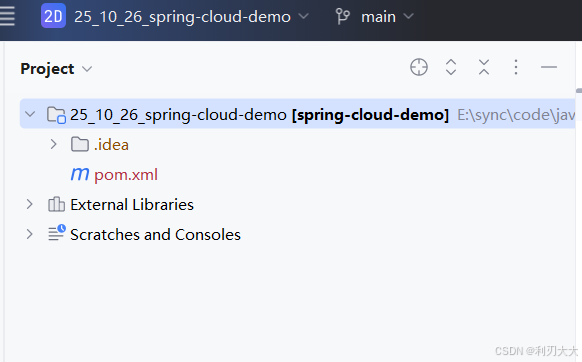Click the Scratches and Consoles icon
The height and width of the screenshot is (362, 582).
[x=57, y=232]
